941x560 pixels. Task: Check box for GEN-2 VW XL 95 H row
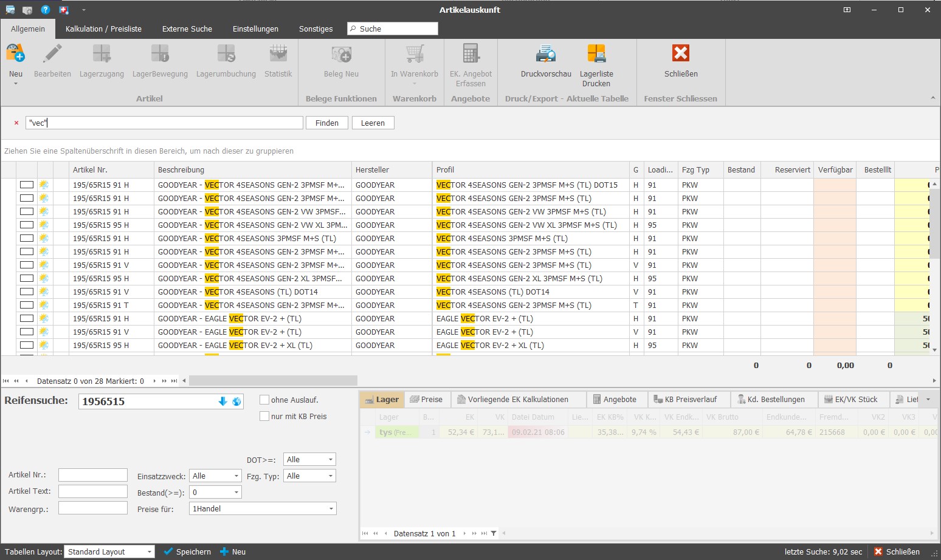[26, 225]
